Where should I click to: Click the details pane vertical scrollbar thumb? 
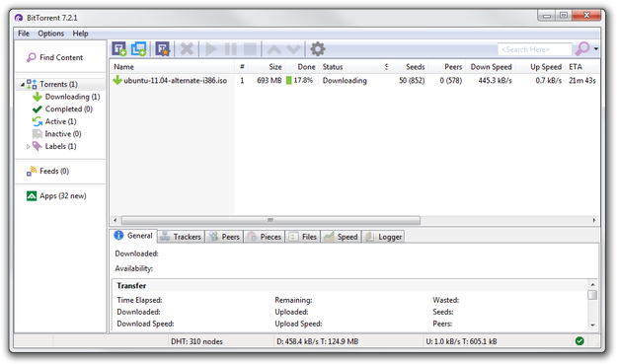[592, 295]
